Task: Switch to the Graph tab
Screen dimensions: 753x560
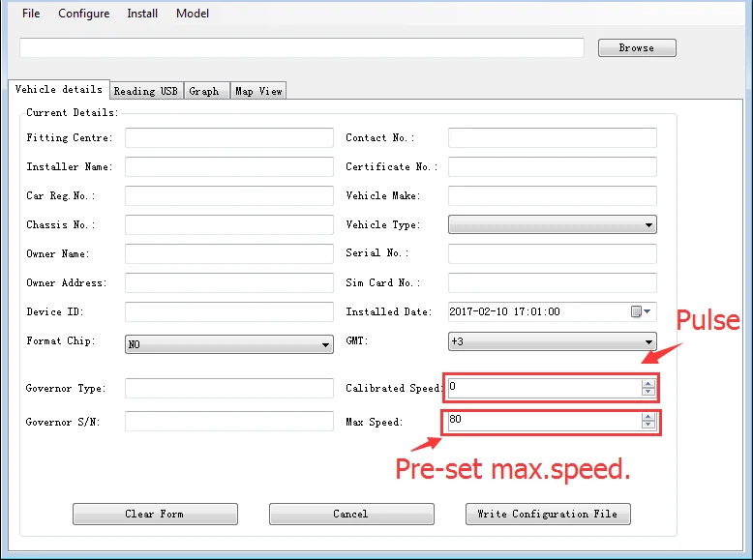Action: [x=206, y=91]
